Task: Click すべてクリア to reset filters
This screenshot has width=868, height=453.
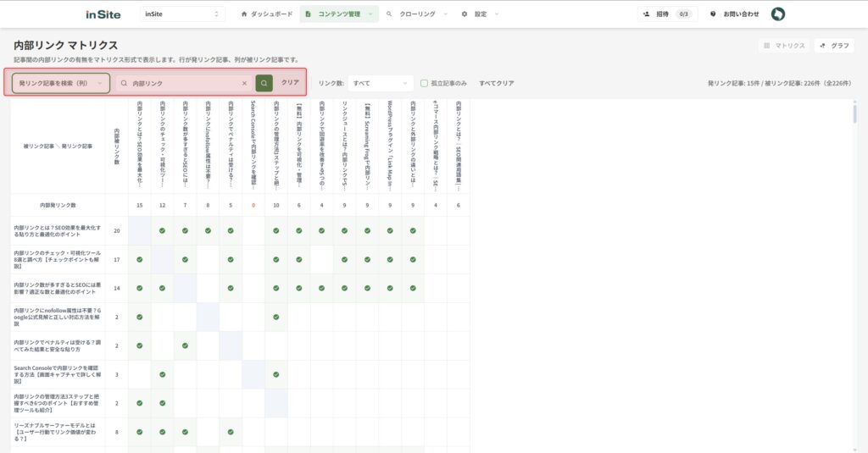Action: [x=497, y=83]
